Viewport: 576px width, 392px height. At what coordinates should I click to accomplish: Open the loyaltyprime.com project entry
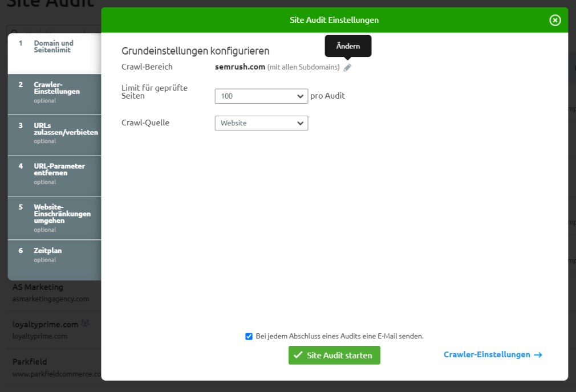pos(45,324)
